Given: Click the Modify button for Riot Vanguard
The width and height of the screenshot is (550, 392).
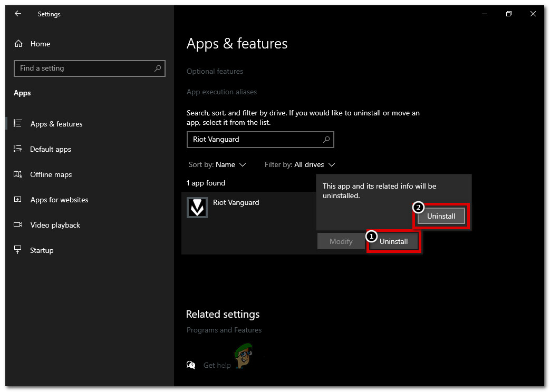Looking at the screenshot, I should [340, 241].
